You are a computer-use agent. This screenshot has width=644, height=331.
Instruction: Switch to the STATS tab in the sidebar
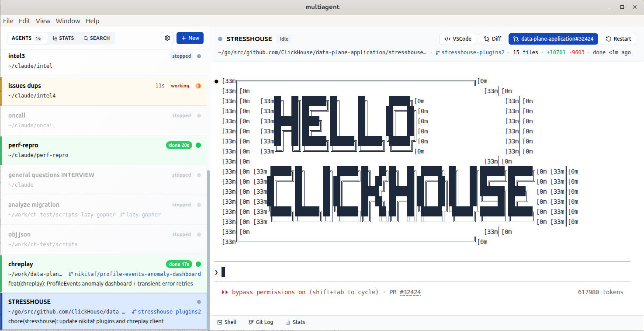tap(63, 38)
